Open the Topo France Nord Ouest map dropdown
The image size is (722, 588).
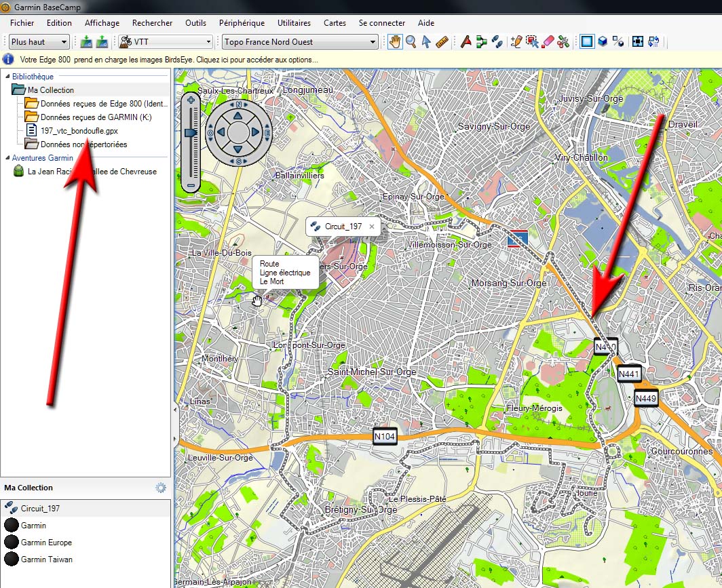(x=299, y=42)
